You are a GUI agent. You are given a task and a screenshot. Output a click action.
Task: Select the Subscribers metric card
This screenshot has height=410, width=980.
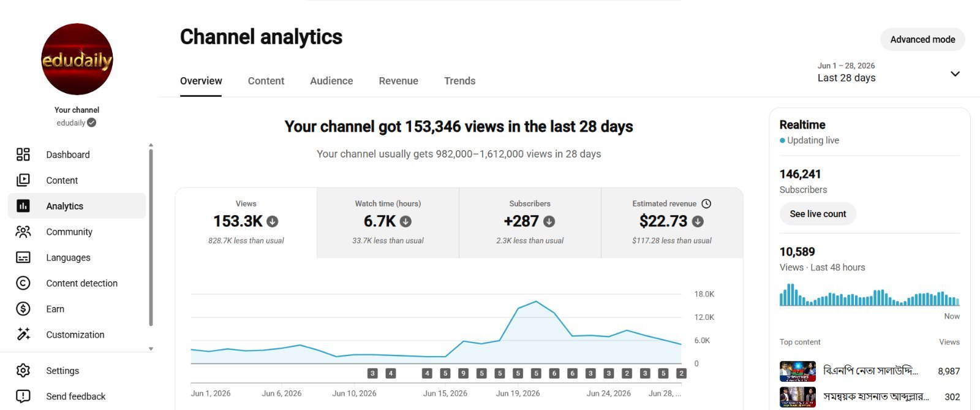click(x=530, y=222)
